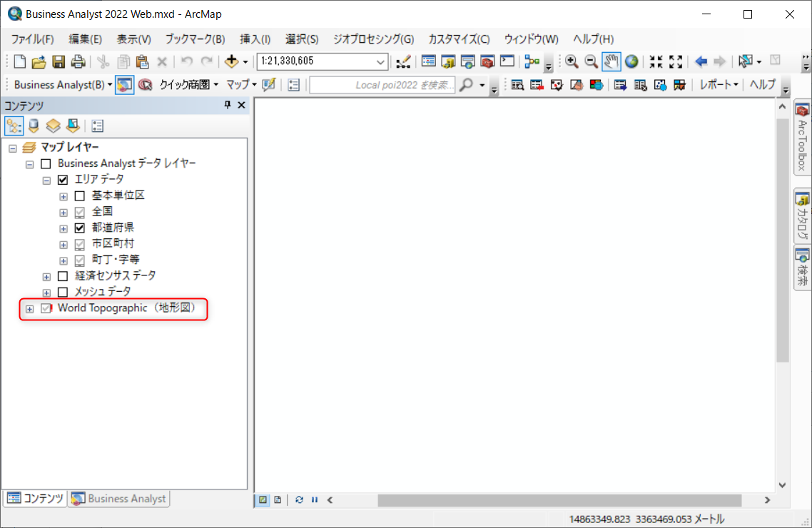Click ヘルプ toolbar button
Screen dimensions: 812x528
click(x=763, y=85)
